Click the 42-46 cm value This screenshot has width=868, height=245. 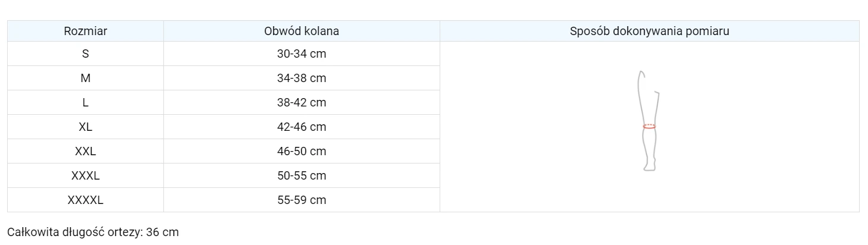click(x=302, y=127)
